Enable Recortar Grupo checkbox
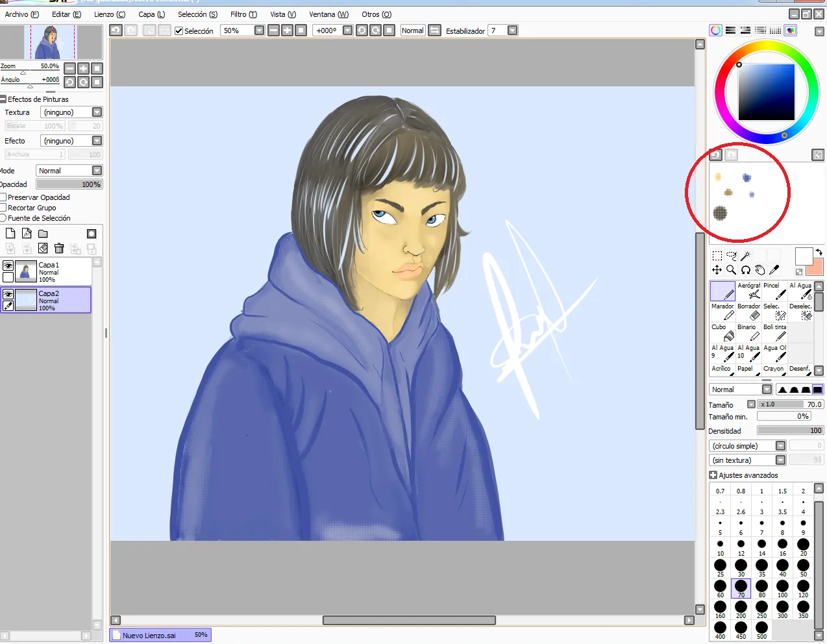Screen dimensions: 827x644 point(3,208)
